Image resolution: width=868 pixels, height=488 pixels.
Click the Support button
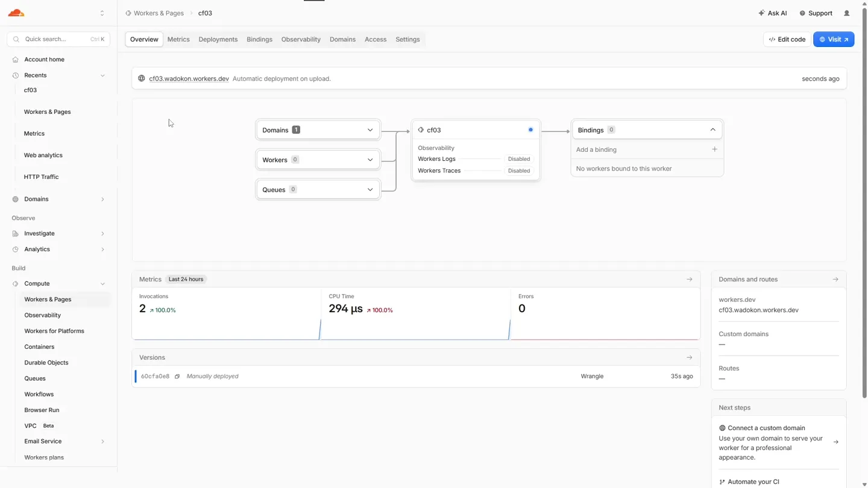(x=816, y=13)
